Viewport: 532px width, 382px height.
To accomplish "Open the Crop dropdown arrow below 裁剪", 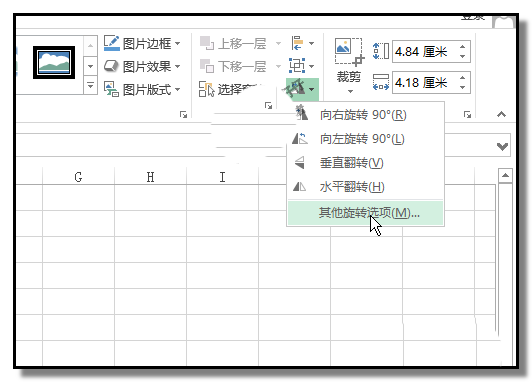I will pos(350,91).
